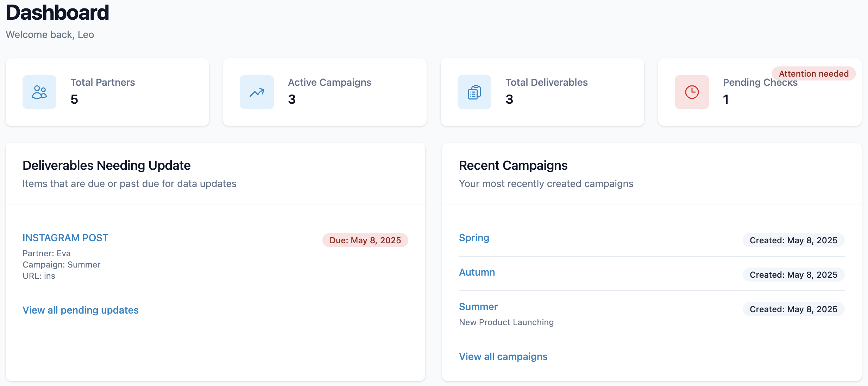Open the Autumn campaign
Viewport: 868px width, 386px height.
(x=477, y=272)
